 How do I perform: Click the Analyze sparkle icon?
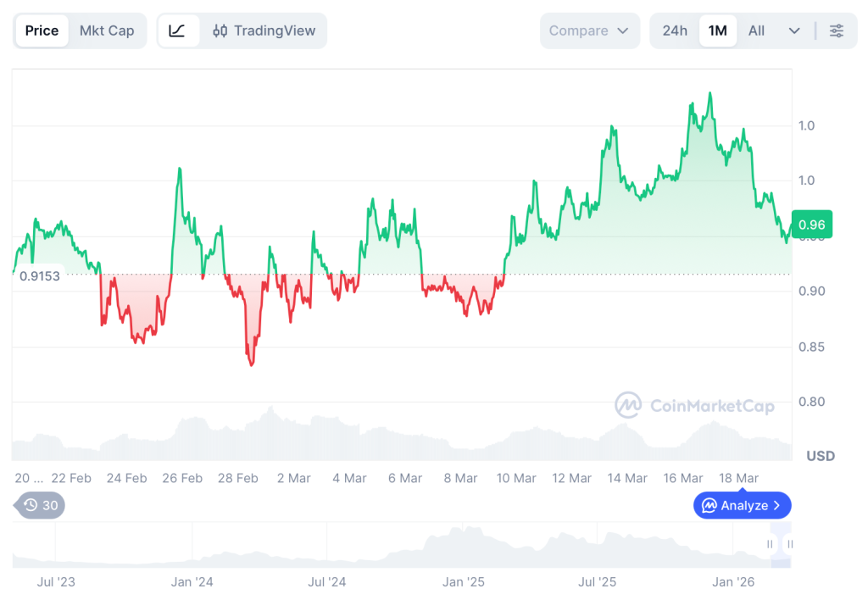coord(709,506)
